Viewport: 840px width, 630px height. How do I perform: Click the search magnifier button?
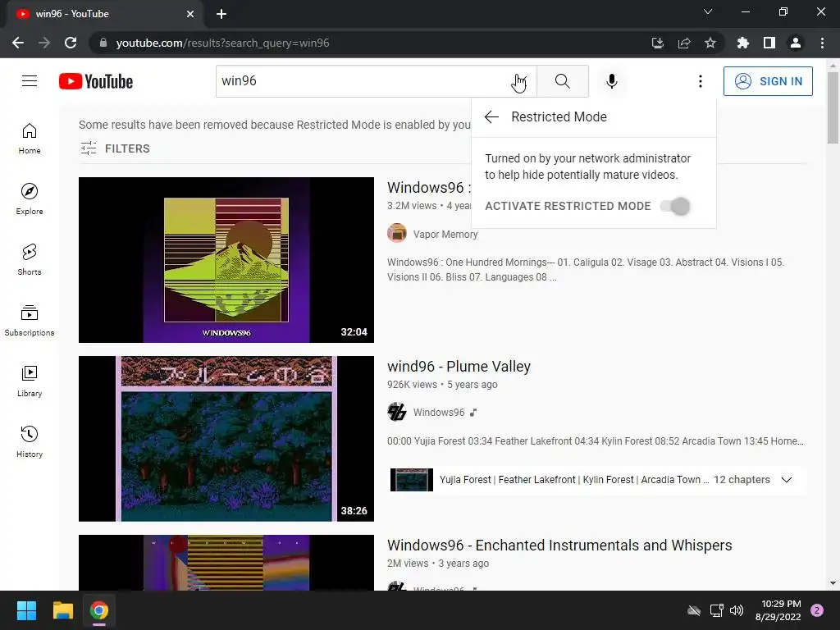pos(563,81)
